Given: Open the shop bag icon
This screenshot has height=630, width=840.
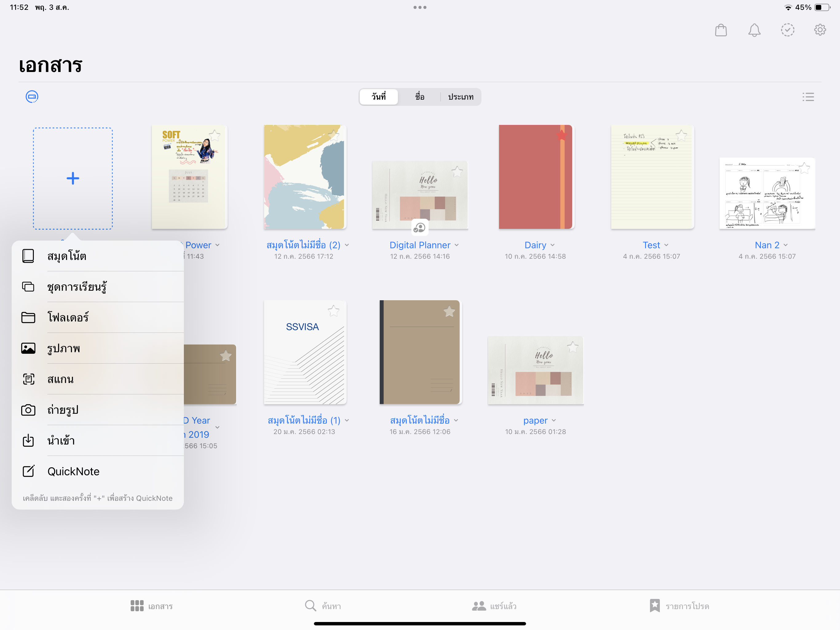Looking at the screenshot, I should coord(720,30).
